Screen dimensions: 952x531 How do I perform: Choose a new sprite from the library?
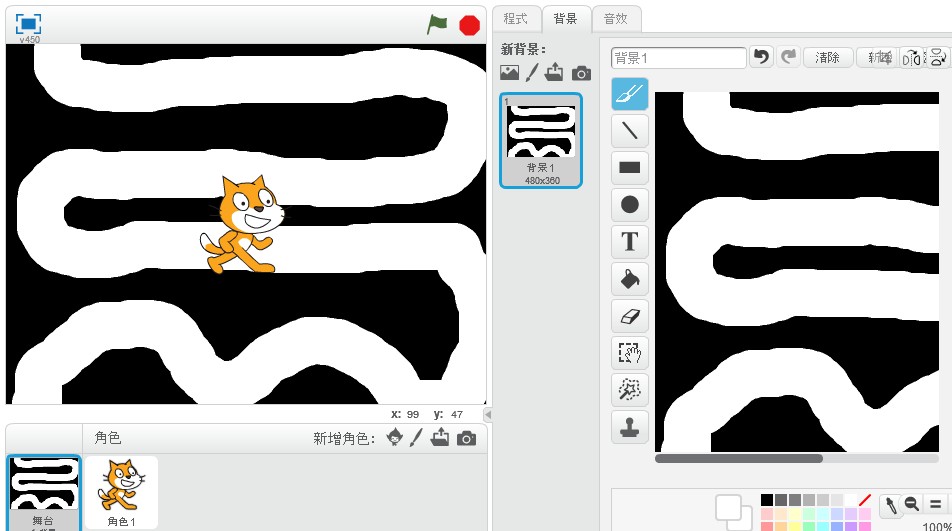[395, 437]
